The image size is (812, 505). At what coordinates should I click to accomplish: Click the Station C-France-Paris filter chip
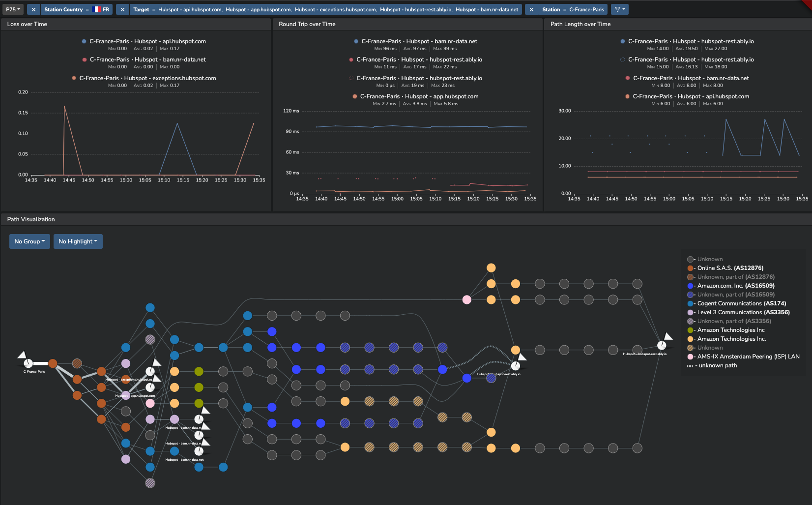[573, 9]
